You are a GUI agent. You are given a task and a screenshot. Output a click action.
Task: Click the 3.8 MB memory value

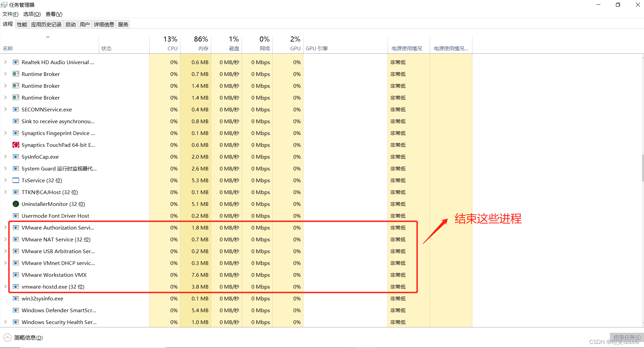coord(200,287)
